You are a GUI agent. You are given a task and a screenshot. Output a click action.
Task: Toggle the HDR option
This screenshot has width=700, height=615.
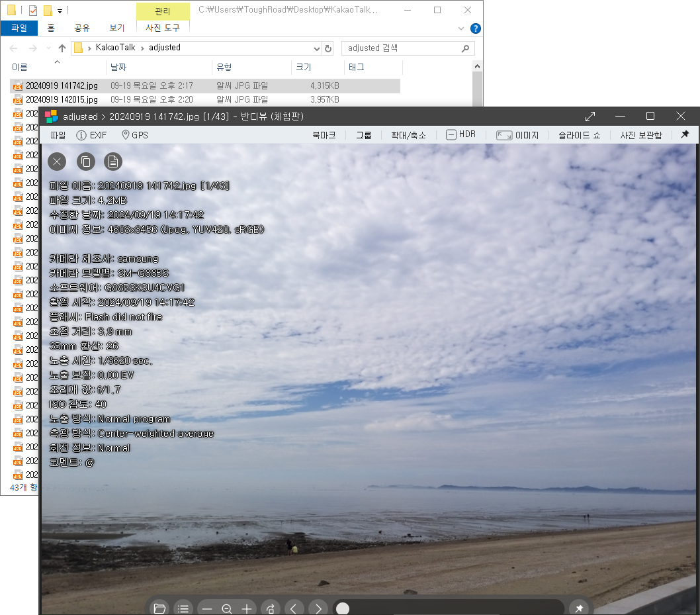tap(460, 134)
